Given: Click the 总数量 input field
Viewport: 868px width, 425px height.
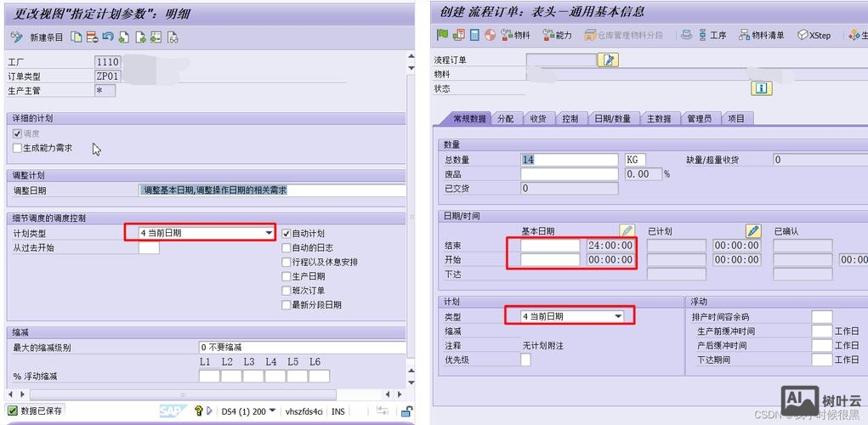Looking at the screenshot, I should [569, 160].
